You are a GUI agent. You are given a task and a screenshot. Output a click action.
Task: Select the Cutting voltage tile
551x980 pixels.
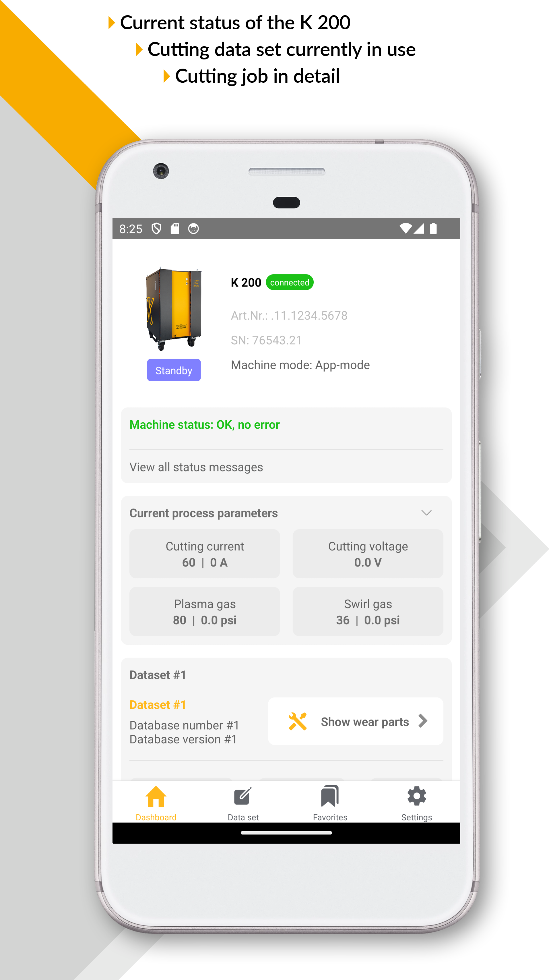368,554
